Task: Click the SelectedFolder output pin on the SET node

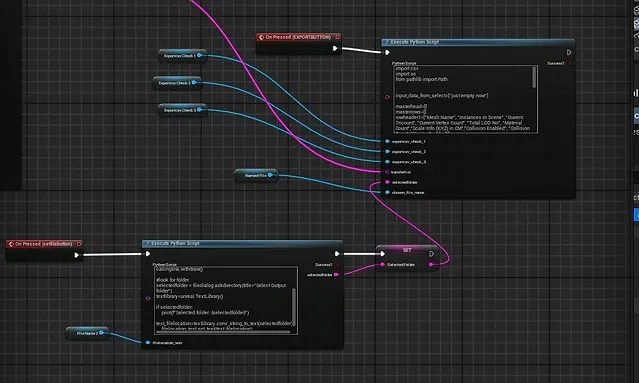Action: [431, 264]
